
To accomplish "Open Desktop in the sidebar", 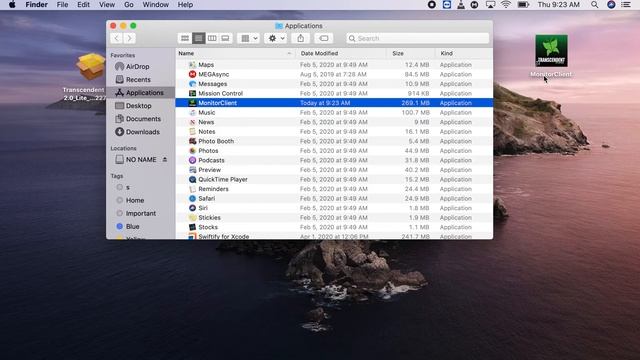I will (x=140, y=106).
